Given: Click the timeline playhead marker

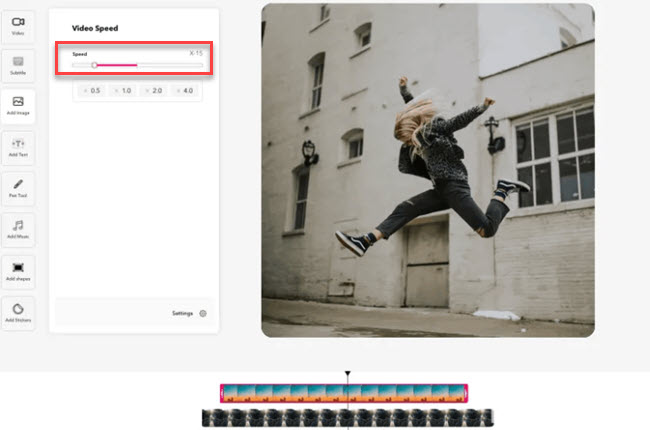Looking at the screenshot, I should [348, 373].
